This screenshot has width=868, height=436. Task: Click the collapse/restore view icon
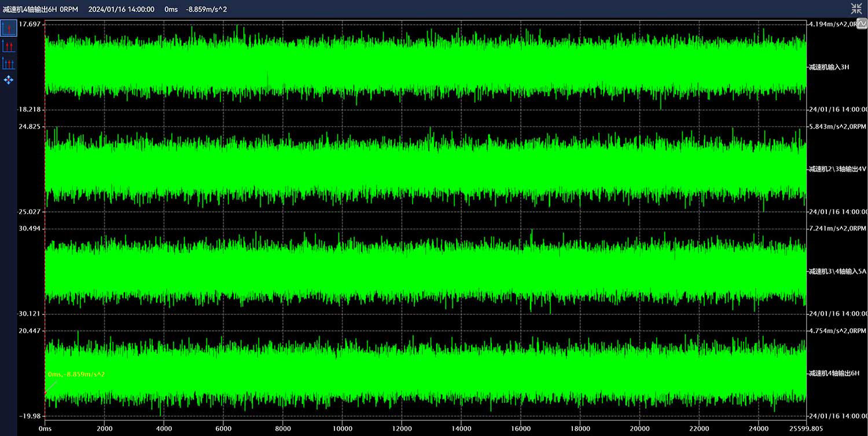[x=856, y=8]
